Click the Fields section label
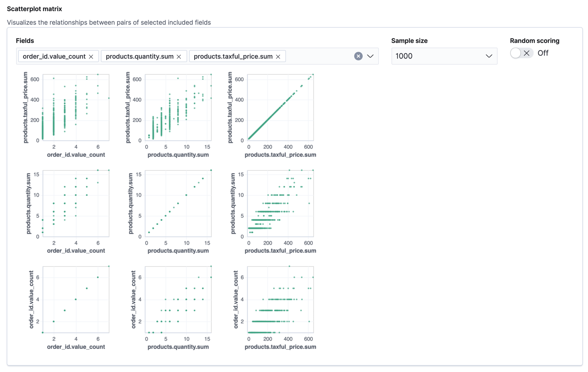Viewport: 588px width, 372px height. pyautogui.click(x=24, y=40)
